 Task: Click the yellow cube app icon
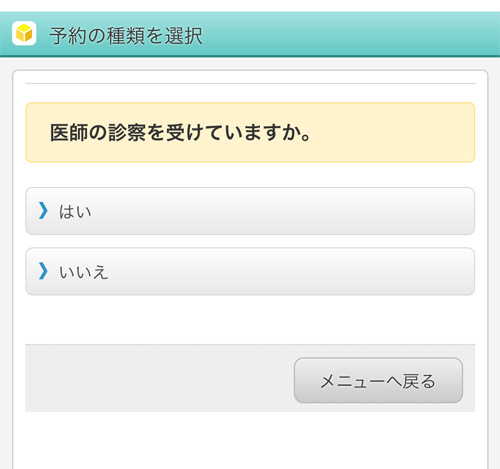tap(24, 33)
